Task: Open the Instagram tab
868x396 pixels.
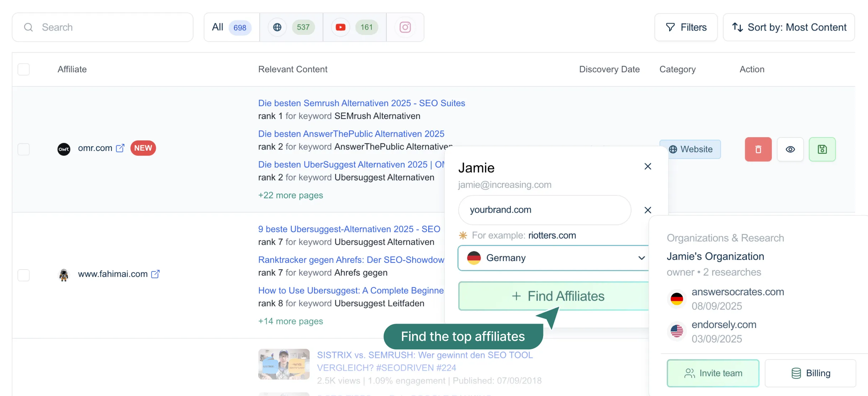Action: [x=405, y=27]
